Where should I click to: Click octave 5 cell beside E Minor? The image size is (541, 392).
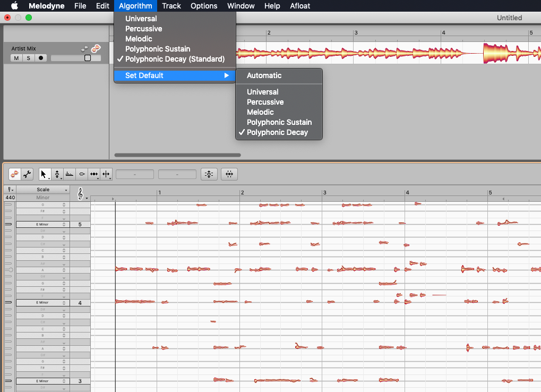click(80, 224)
